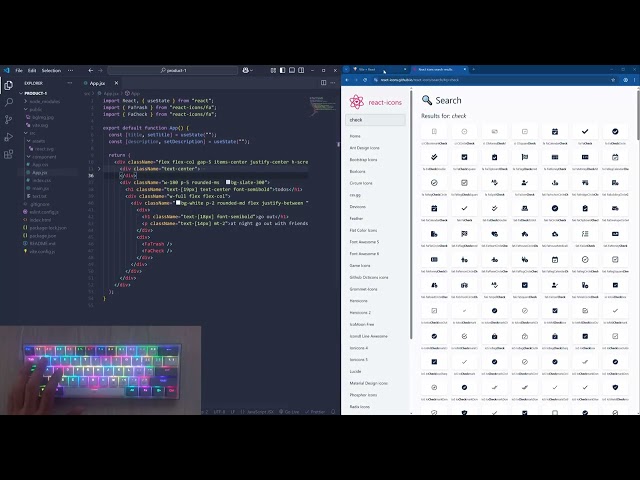Toggle the Secondary Side Bar
The image size is (640, 480).
tap(301, 71)
